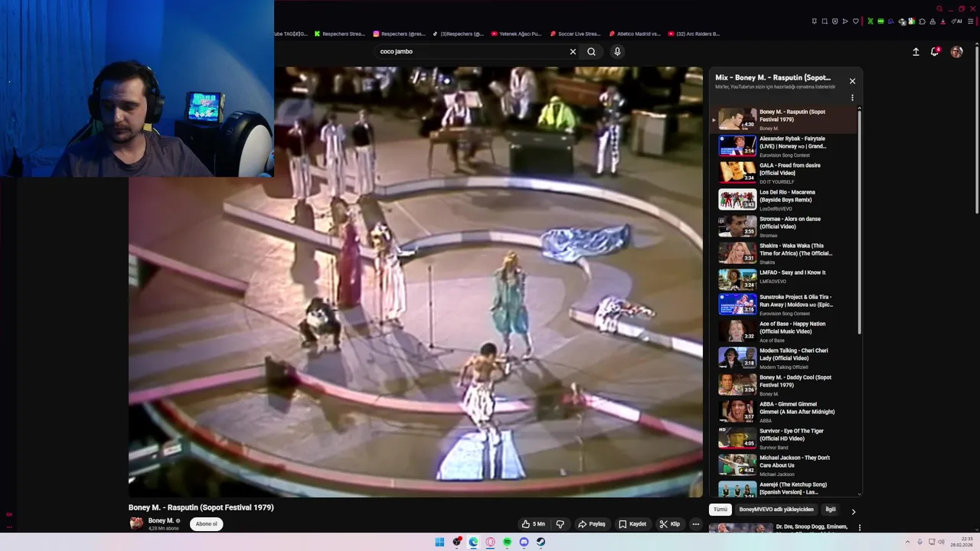980x551 pixels.
Task: Switch to the Respechers Stream Kick tab
Action: pos(340,34)
